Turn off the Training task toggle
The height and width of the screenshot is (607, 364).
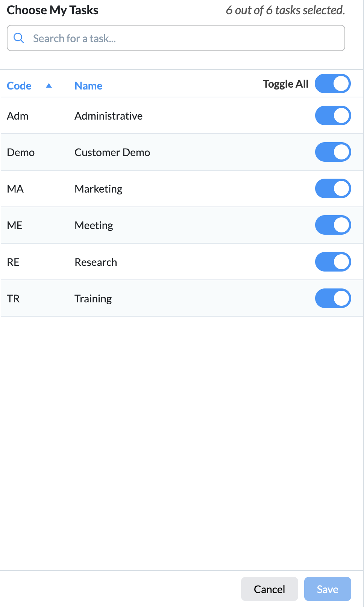[x=332, y=298]
